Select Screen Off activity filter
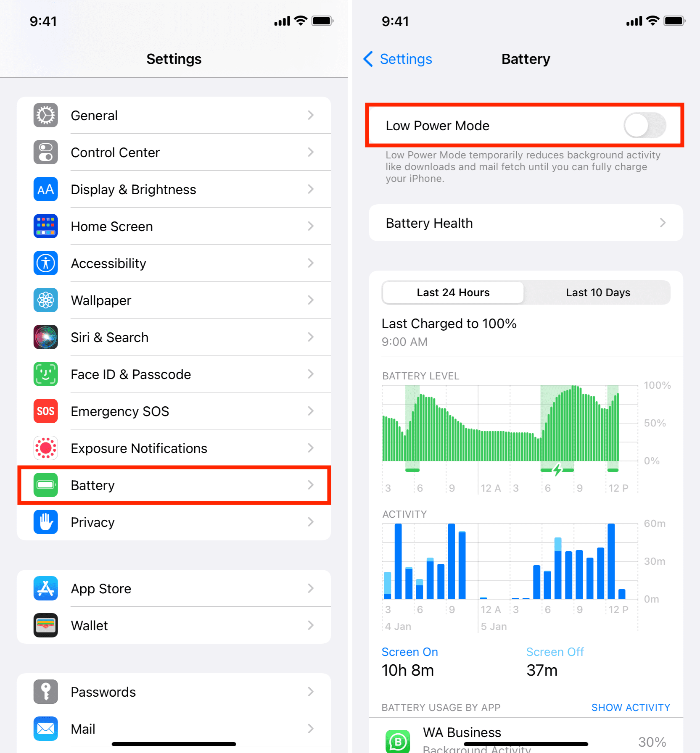700x753 pixels. 555,652
